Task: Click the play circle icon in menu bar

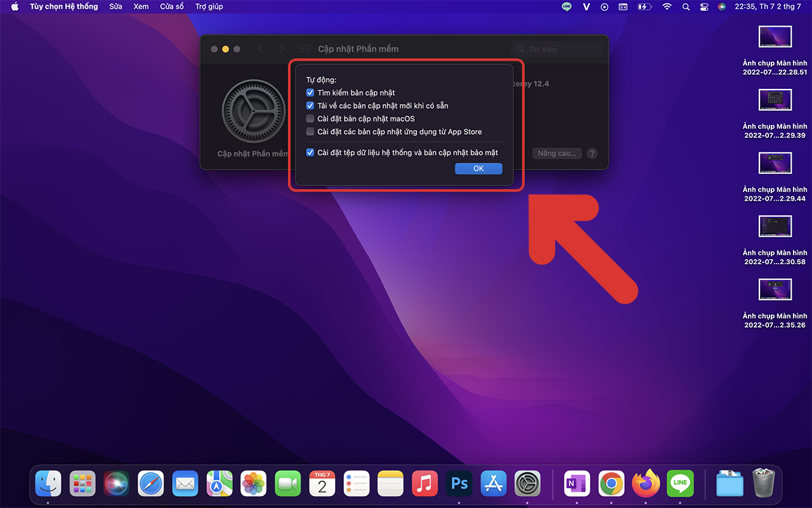Action: click(x=605, y=6)
